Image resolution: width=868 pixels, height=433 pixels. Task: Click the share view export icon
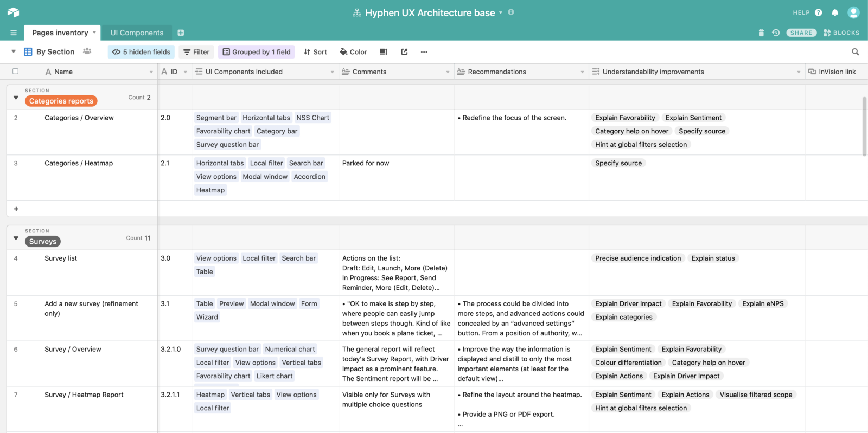pos(404,52)
